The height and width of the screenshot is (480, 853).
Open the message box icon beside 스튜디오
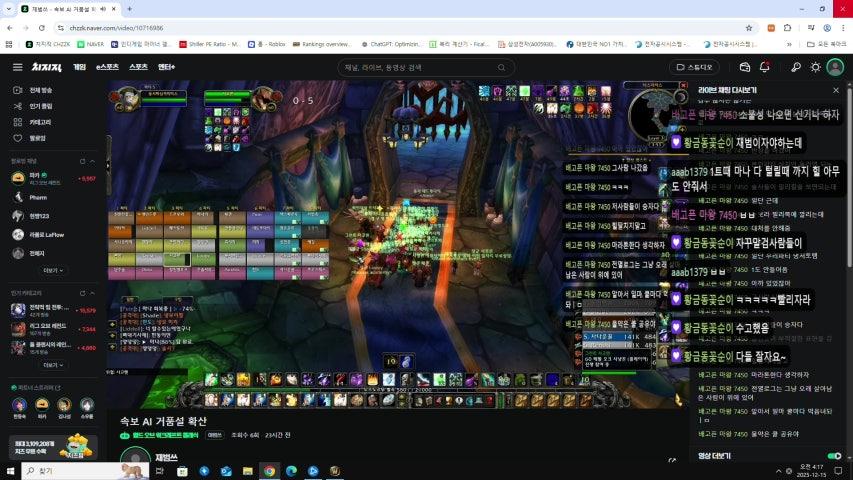pos(745,67)
